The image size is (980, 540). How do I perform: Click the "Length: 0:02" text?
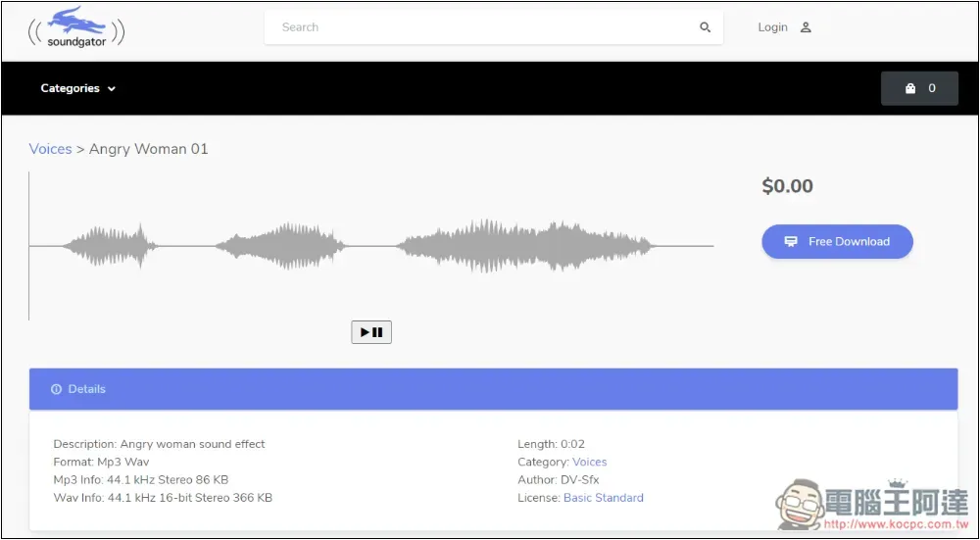[x=551, y=444]
